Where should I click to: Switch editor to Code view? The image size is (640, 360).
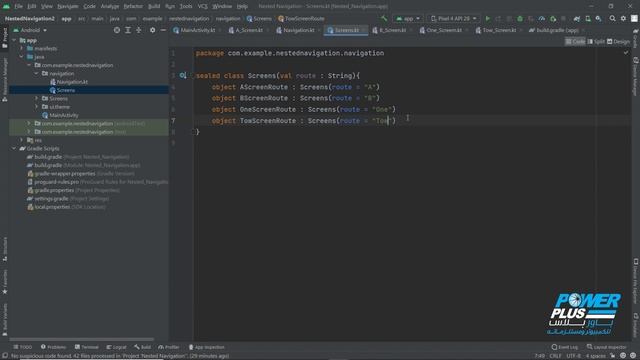[x=575, y=42]
